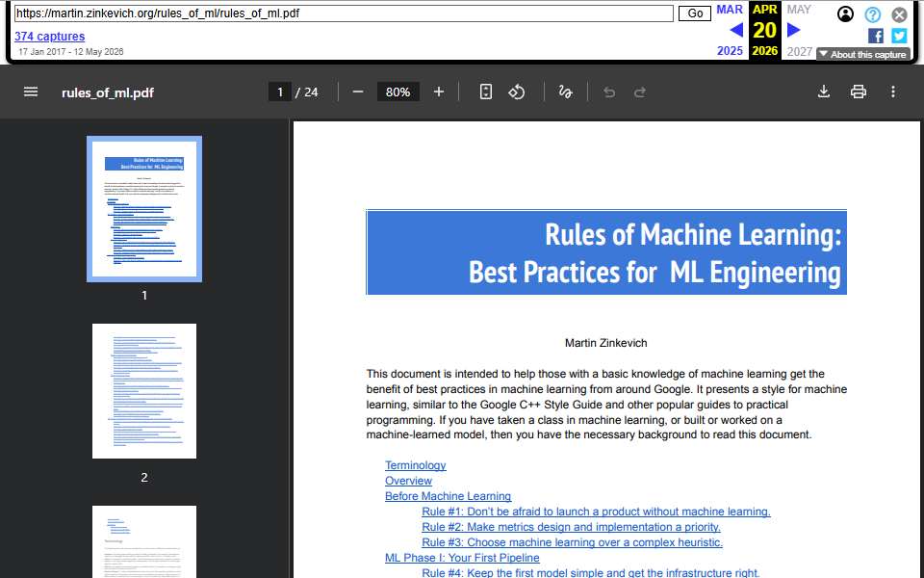924x578 pixels.
Task: Share the capture on Facebook
Action: [876, 36]
